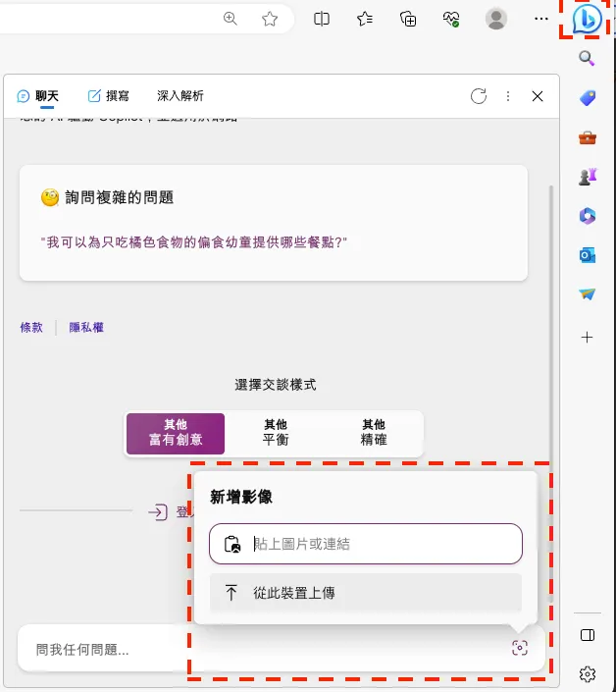Toggle split screen view icon

[322, 19]
